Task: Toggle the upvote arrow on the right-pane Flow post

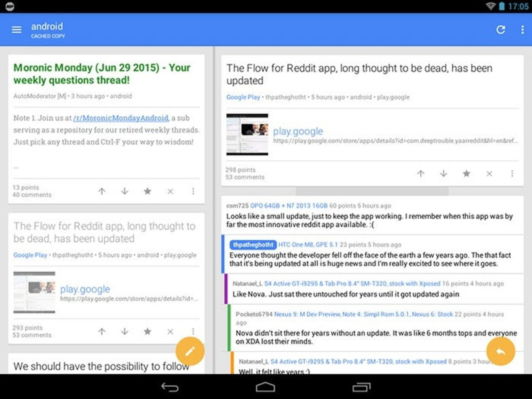Action: 420,173
